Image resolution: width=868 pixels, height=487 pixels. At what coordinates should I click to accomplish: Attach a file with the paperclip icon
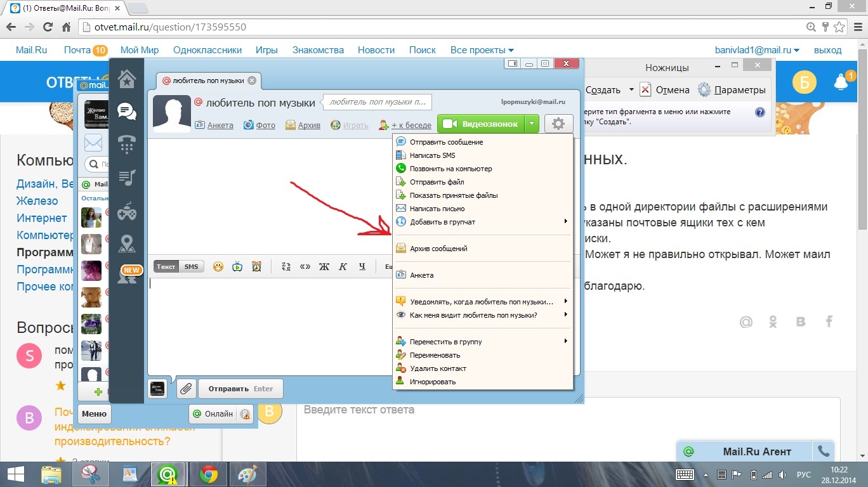186,389
